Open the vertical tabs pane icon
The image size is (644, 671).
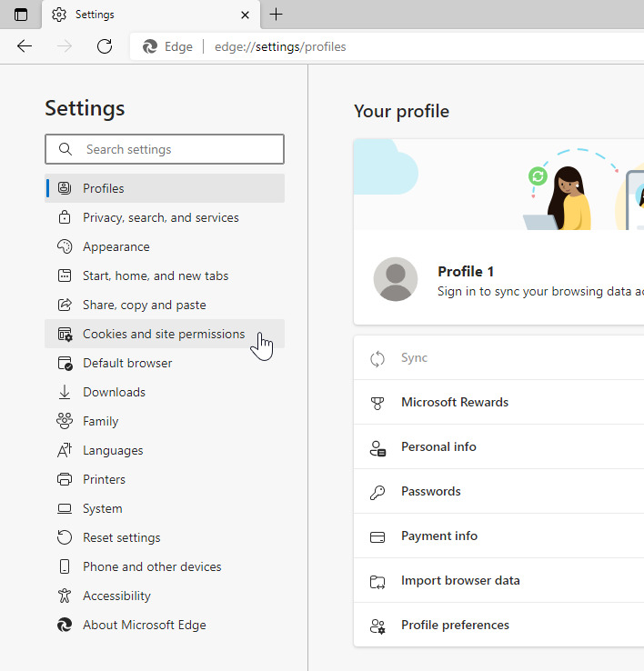point(21,15)
